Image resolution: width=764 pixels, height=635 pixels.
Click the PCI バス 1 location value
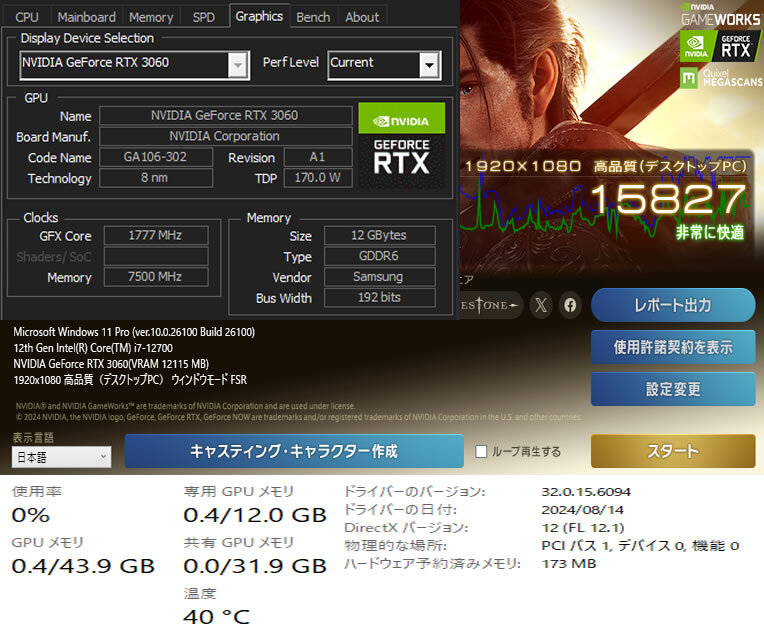pos(640,546)
